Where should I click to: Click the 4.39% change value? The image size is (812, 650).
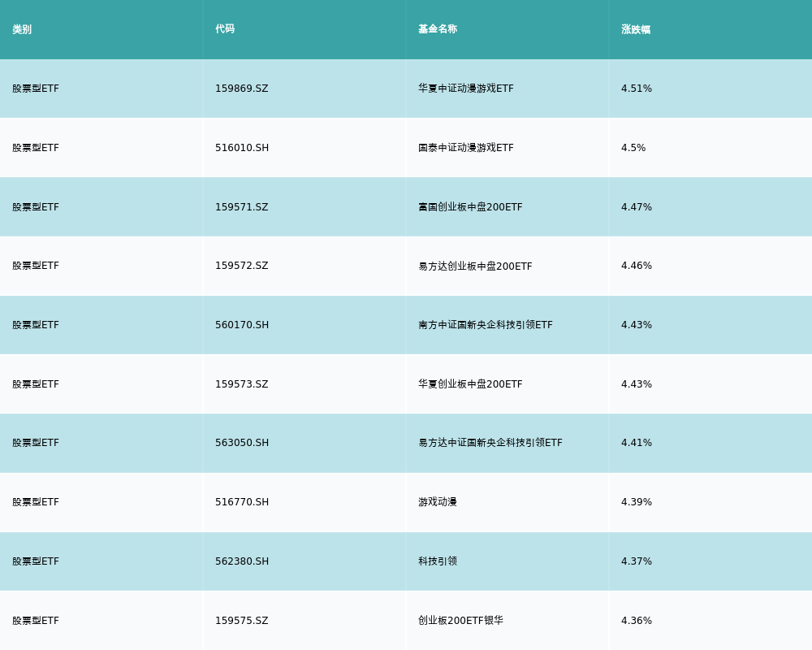pyautogui.click(x=637, y=502)
